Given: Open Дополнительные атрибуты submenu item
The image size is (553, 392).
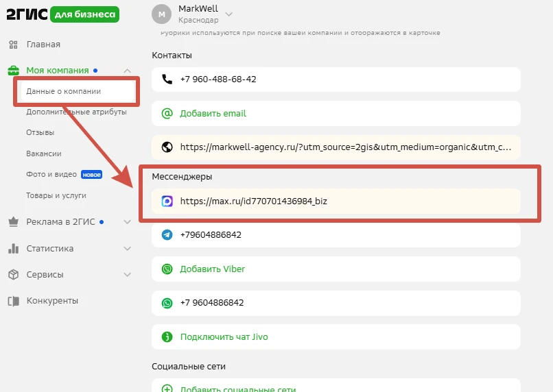Looking at the screenshot, I should coord(76,112).
